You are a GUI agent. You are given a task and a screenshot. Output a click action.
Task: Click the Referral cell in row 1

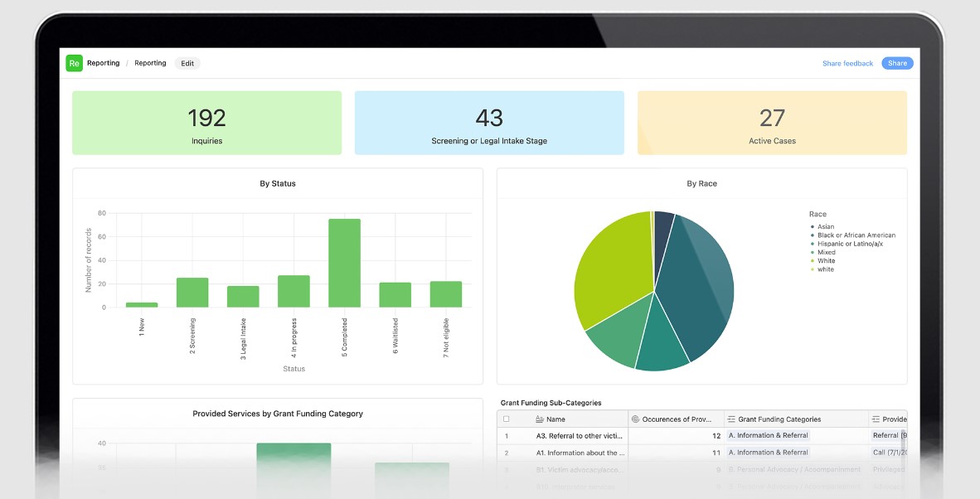point(889,435)
